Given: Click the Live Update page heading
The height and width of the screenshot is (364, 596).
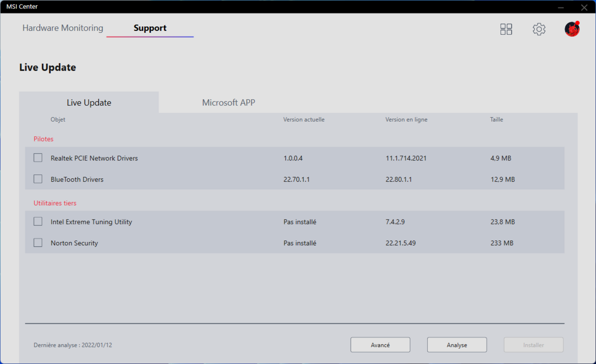Looking at the screenshot, I should point(48,68).
